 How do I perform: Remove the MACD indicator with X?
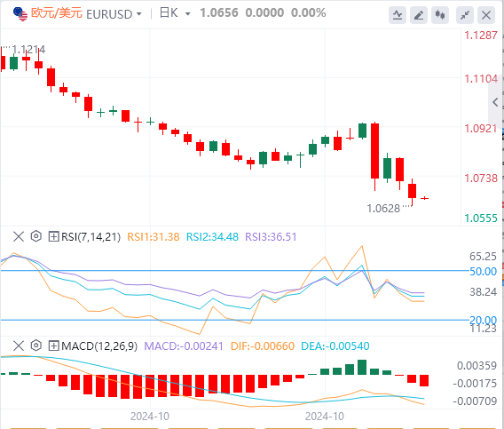(19, 346)
